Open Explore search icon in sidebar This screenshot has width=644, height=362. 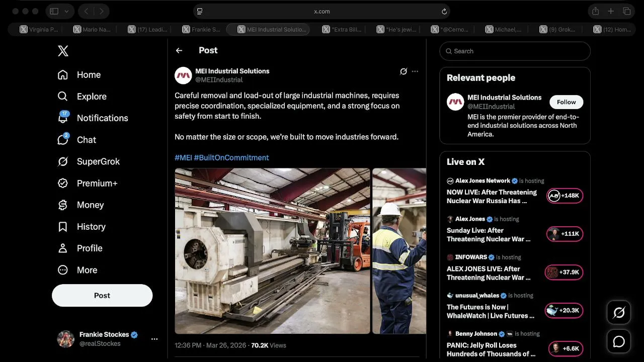63,96
